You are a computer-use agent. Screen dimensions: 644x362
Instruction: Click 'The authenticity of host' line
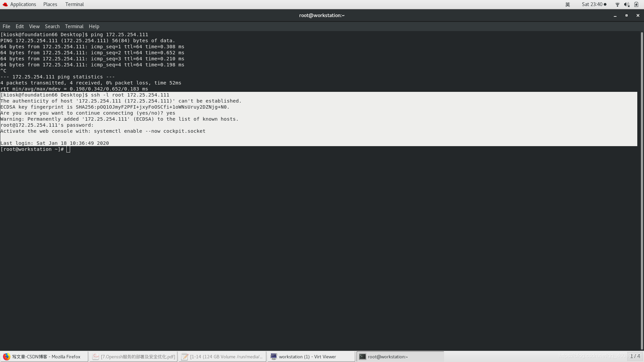point(121,101)
